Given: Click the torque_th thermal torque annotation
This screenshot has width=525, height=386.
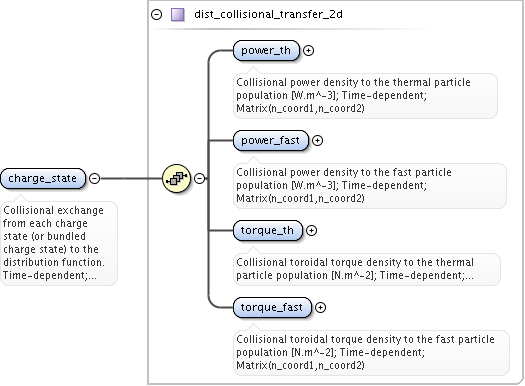Looking at the screenshot, I should coord(367,269).
